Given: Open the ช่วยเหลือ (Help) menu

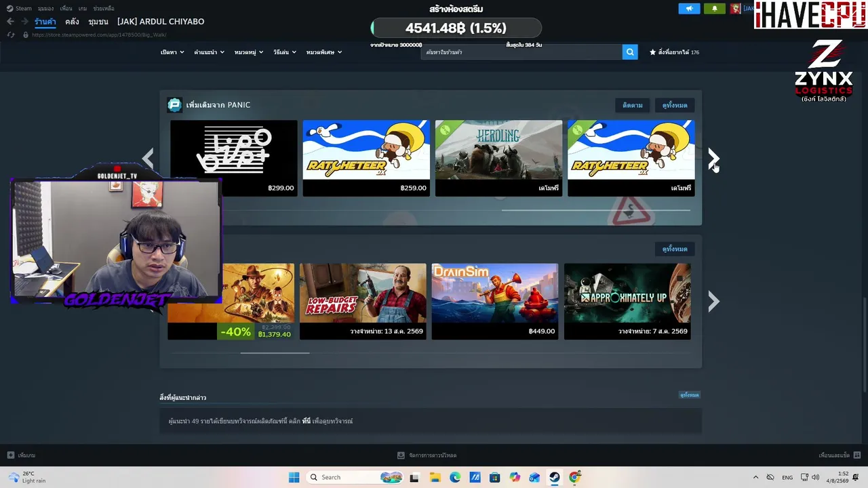Looking at the screenshot, I should click(104, 8).
